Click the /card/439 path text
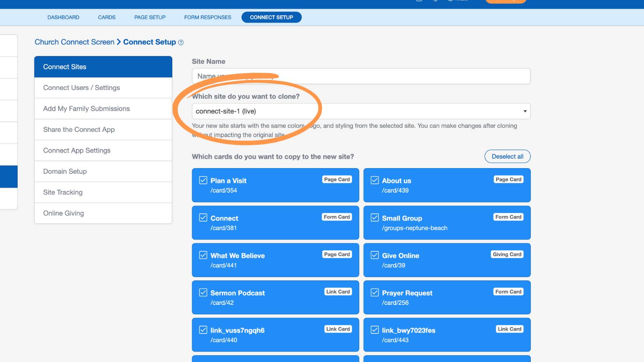The image size is (644, 362). (x=395, y=190)
